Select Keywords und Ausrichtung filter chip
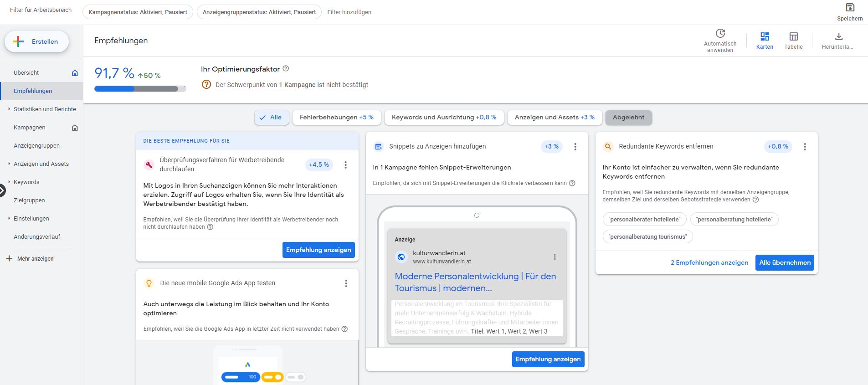 coord(444,117)
